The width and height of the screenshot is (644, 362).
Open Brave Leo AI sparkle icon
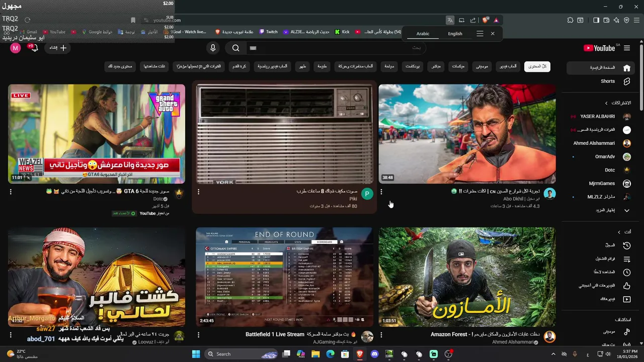tap(616, 20)
